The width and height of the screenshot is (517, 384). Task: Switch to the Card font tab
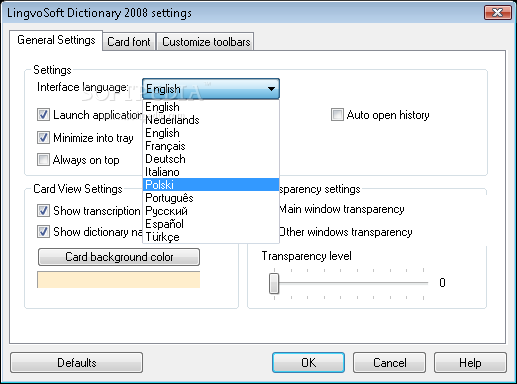click(129, 42)
